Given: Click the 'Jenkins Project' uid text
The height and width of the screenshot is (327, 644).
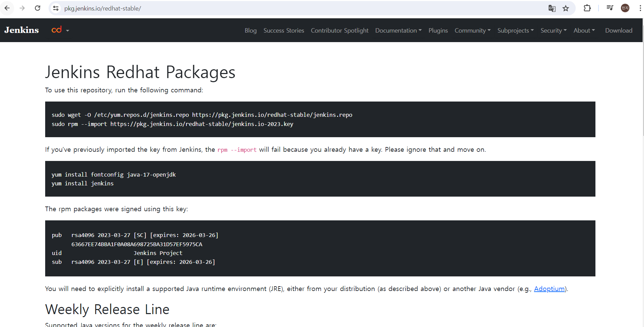Looking at the screenshot, I should pos(158,253).
